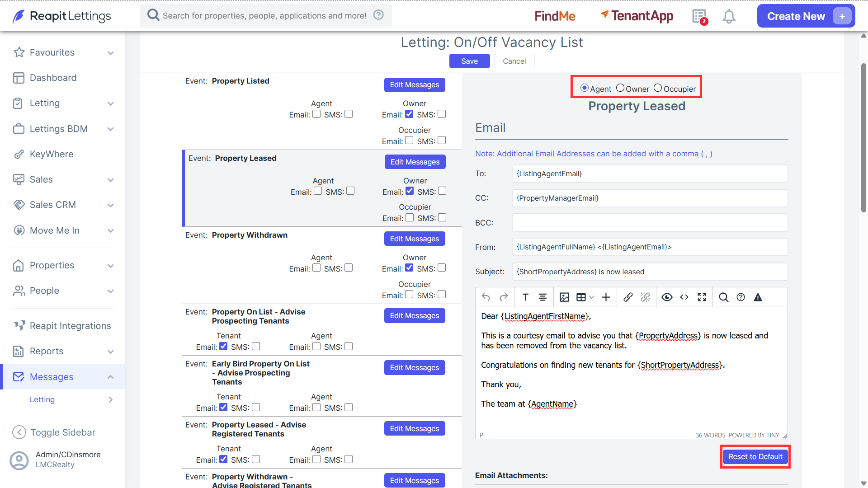Enable Occupier SMS checkbox for Property Withdrawn

[x=442, y=295]
